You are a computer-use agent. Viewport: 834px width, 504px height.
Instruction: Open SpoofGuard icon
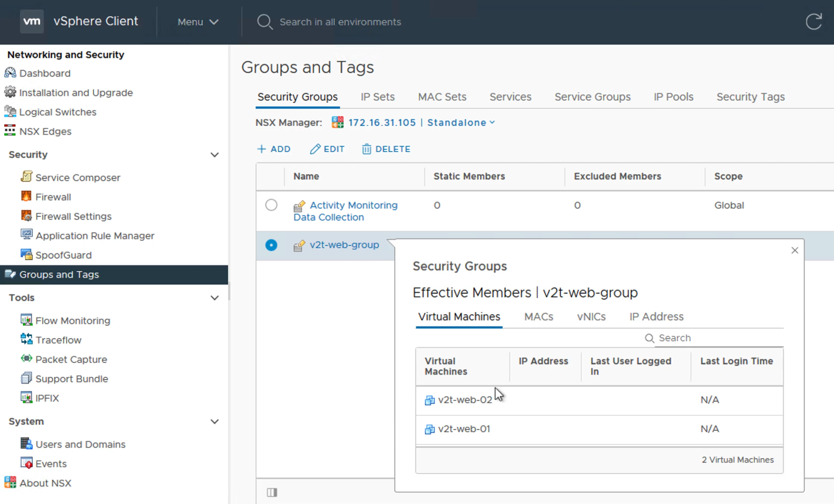[26, 255]
